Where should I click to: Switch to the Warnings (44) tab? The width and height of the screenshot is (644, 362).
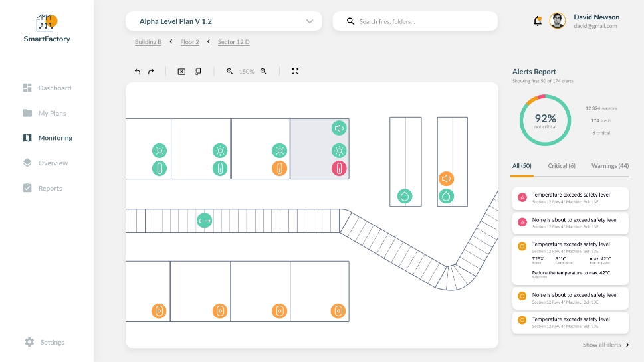click(x=610, y=166)
